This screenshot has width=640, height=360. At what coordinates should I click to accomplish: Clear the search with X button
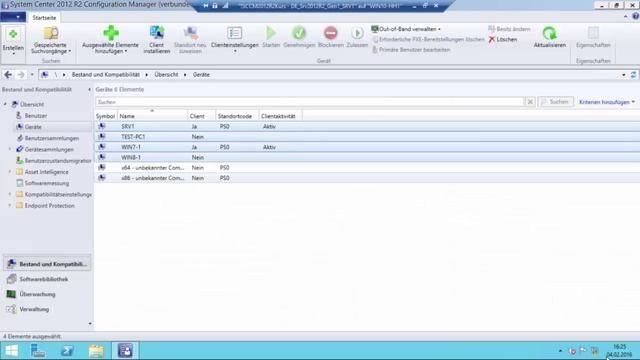pos(530,102)
